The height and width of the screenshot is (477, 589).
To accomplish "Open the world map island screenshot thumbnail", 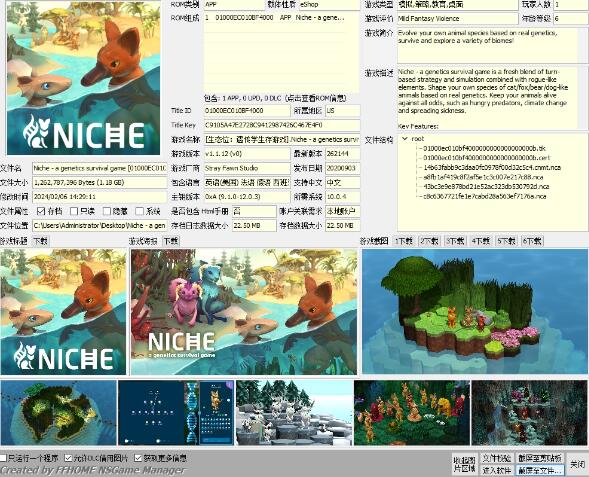I will 59,412.
